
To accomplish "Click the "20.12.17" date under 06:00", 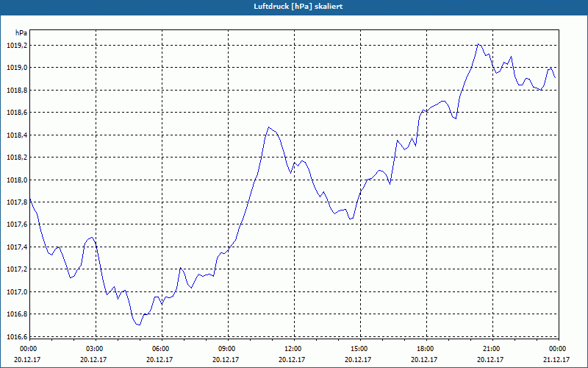I will coord(159,359).
